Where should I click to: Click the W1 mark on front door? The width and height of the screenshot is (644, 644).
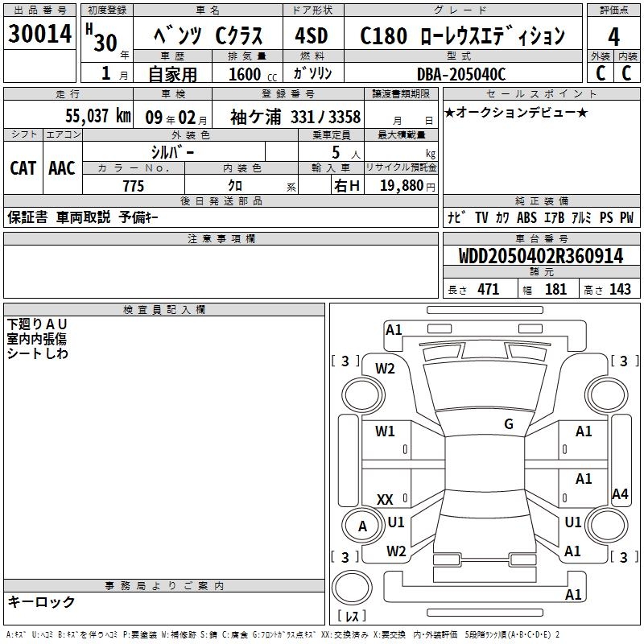[x=385, y=431]
